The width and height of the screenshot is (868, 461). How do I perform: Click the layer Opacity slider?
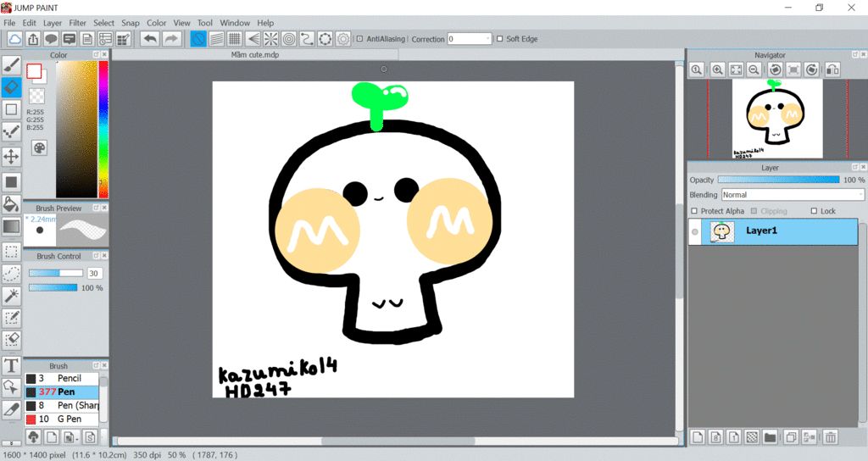pyautogui.click(x=778, y=180)
